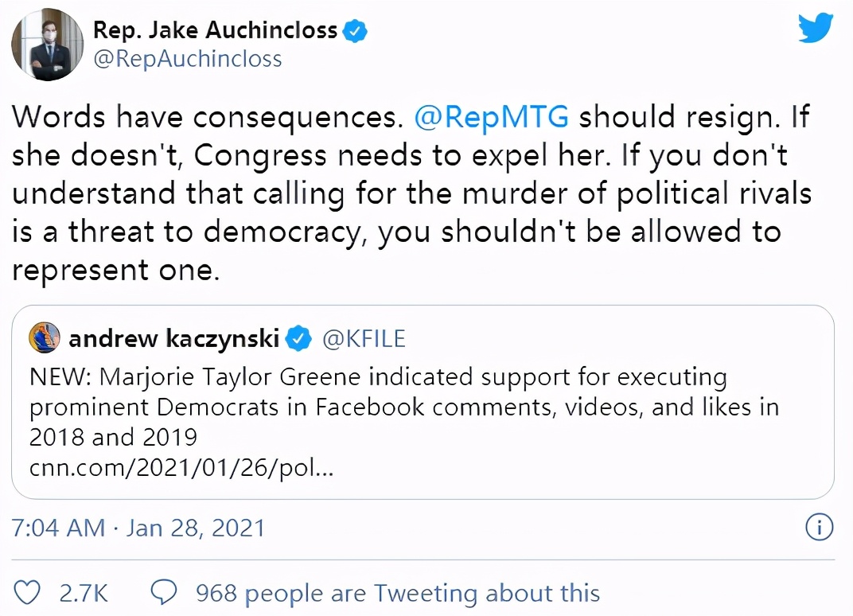853x616 pixels.
Task: Open the tweet info circle icon
Action: pyautogui.click(x=820, y=527)
